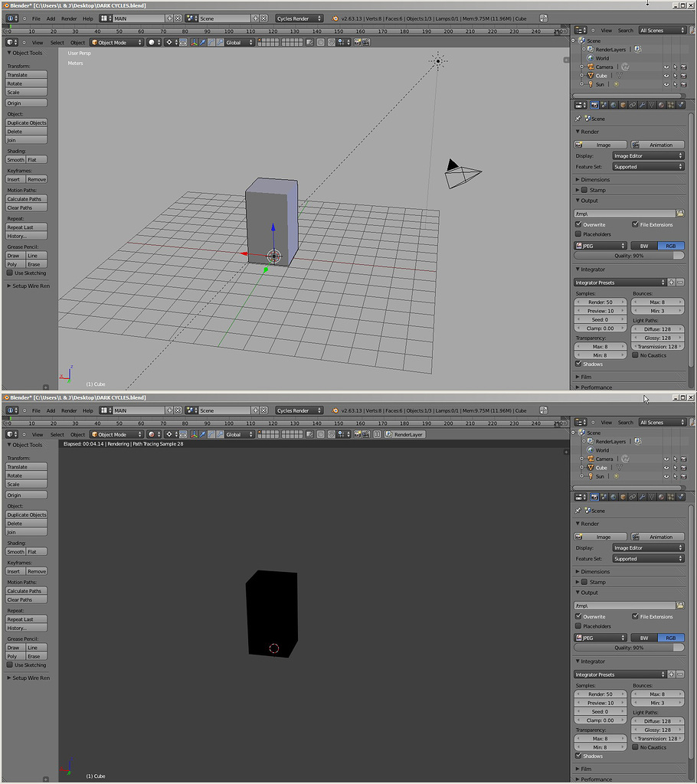This screenshot has width=697, height=784.
Task: Toggle Cube visibility eye in grid-view outliner
Action: tap(666, 76)
